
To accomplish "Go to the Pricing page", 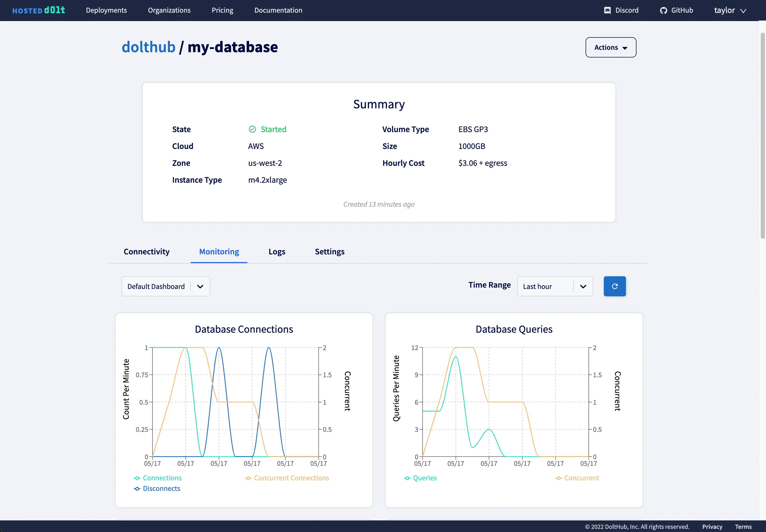I will 222,10.
